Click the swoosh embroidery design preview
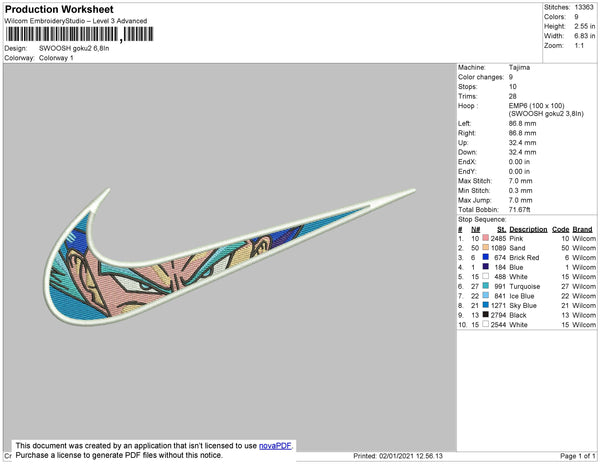The width and height of the screenshot is (600, 464). coord(230,256)
